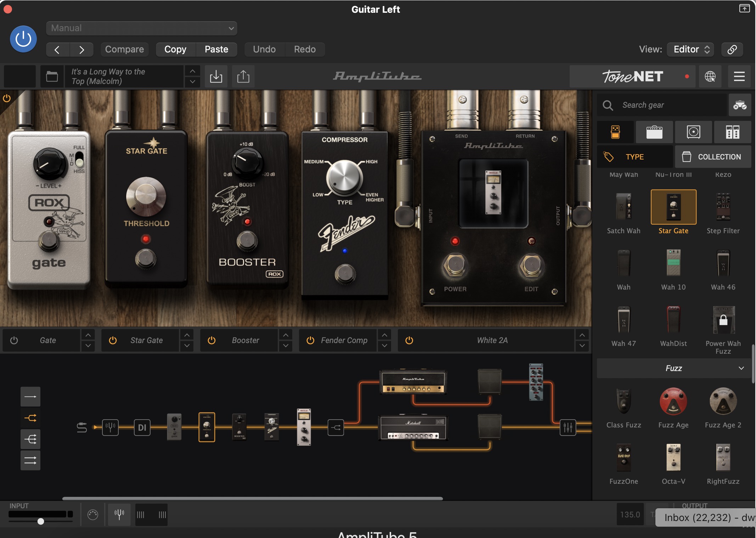Select the stomp pedal gear tab
Screen dimensions: 756x538
(x=615, y=132)
